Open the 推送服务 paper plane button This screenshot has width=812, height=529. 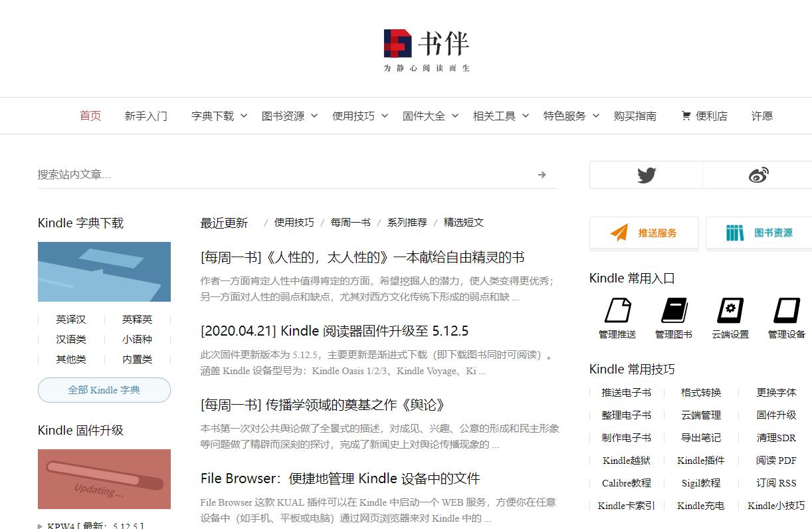(644, 233)
